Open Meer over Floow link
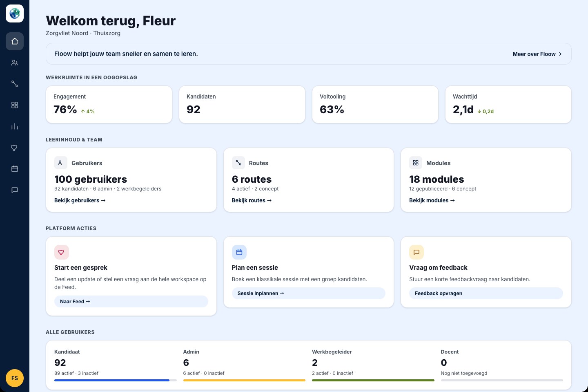Viewport: 588px width, 392px height. coord(537,54)
